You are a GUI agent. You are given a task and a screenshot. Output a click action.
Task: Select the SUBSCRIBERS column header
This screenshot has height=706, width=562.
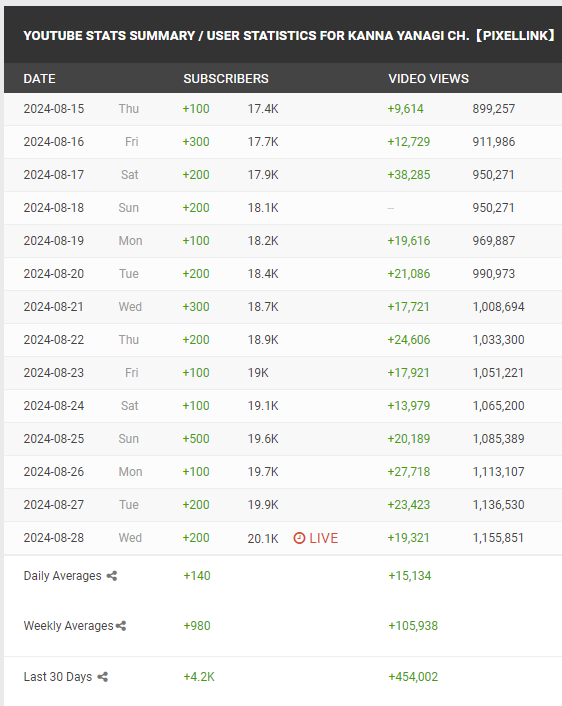(x=226, y=79)
